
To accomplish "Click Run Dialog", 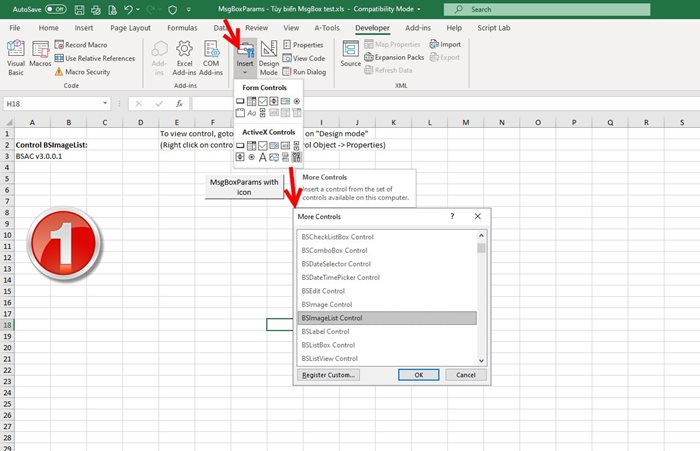I will click(304, 71).
